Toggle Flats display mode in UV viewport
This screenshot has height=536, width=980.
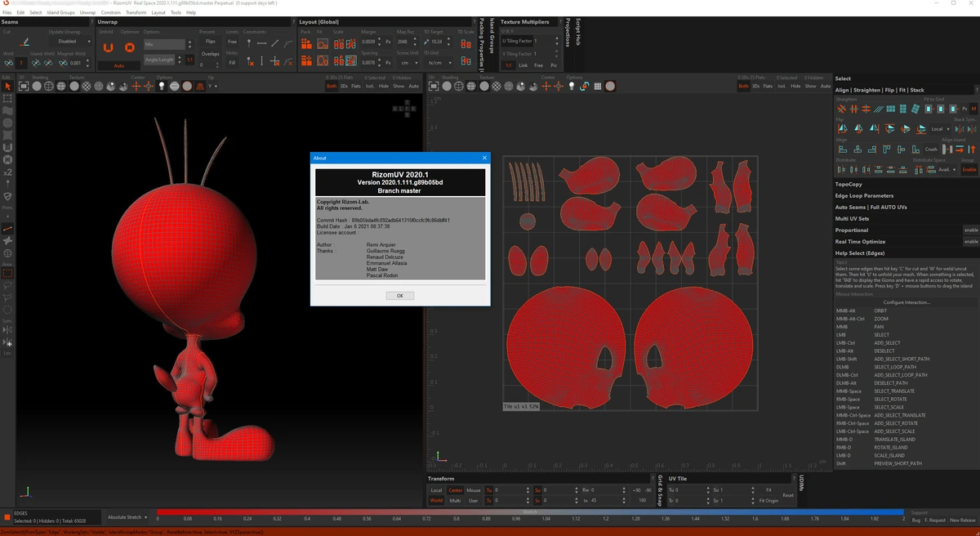click(x=768, y=86)
